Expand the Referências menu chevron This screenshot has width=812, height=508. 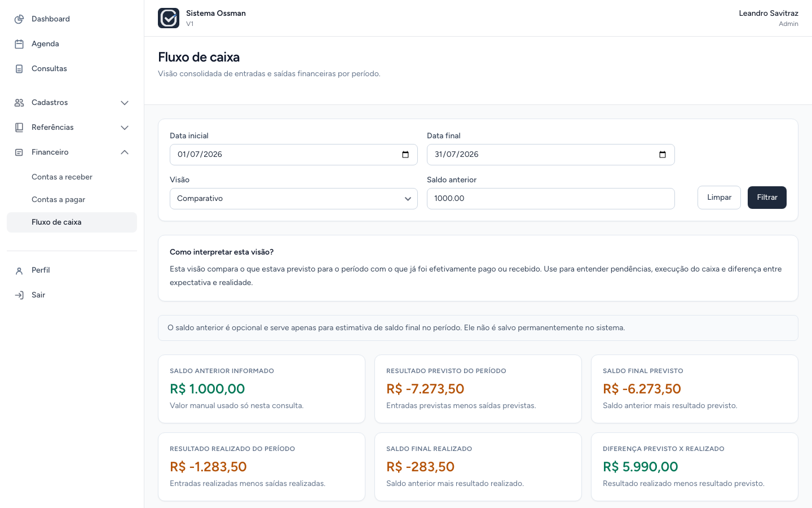pyautogui.click(x=125, y=128)
